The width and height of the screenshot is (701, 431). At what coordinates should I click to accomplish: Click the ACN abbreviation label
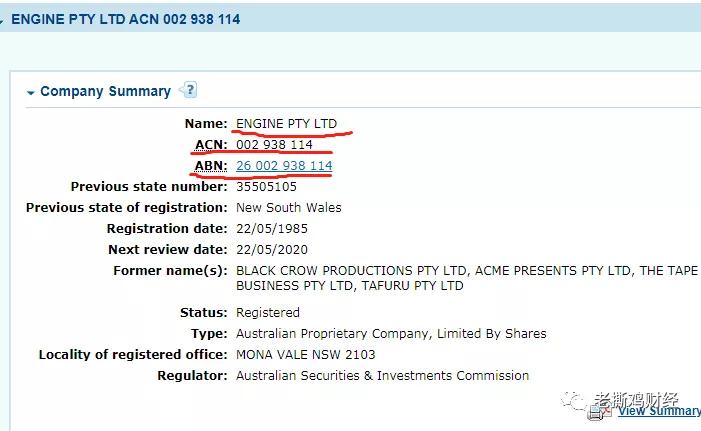click(211, 145)
